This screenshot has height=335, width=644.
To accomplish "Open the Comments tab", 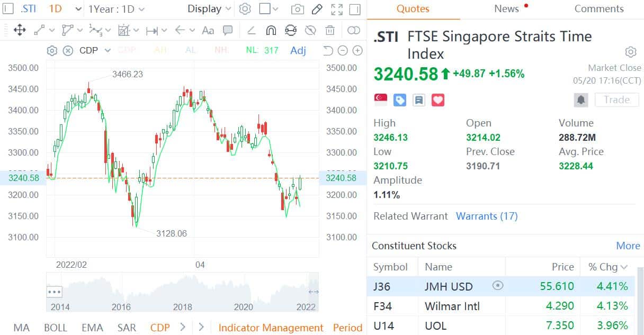I will click(x=599, y=9).
